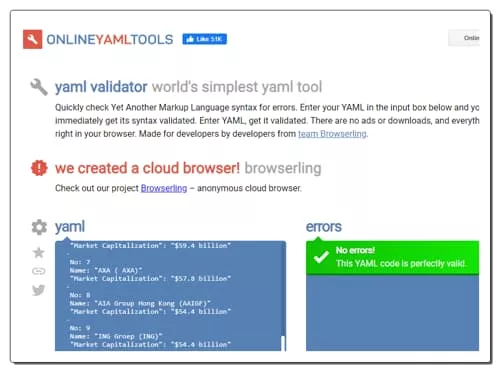The image size is (500, 372).
Task: Click the yaml validator heading
Action: pyautogui.click(x=101, y=87)
